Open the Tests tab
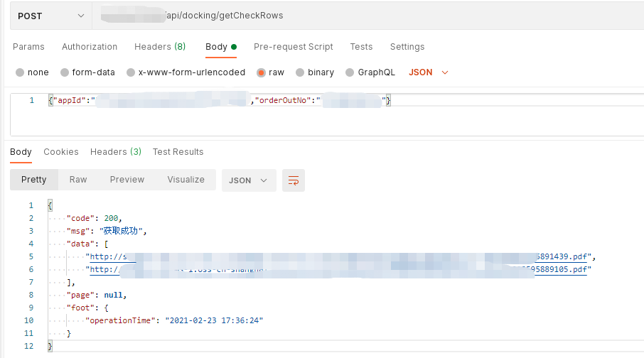 [361, 47]
